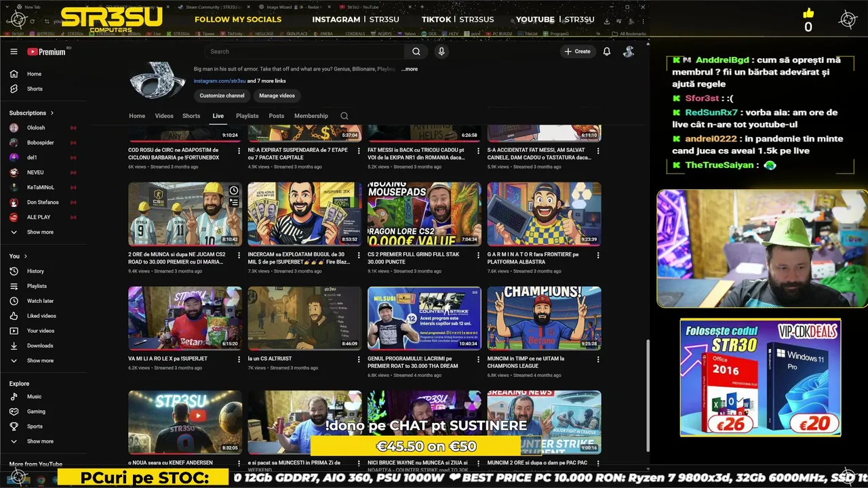Image resolution: width=868 pixels, height=488 pixels.
Task: Open Downloads in the sidebar
Action: 39,346
